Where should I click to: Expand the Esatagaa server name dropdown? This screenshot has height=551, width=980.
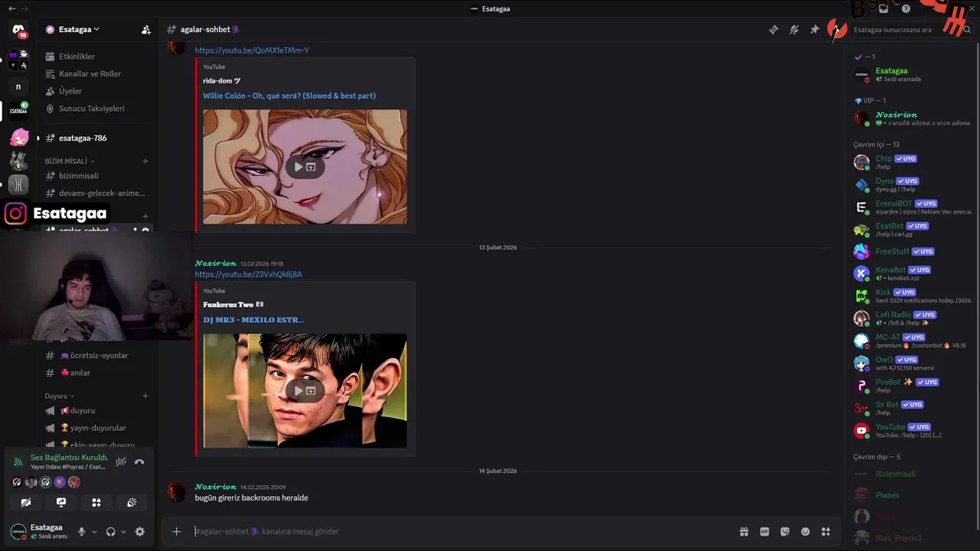click(80, 30)
